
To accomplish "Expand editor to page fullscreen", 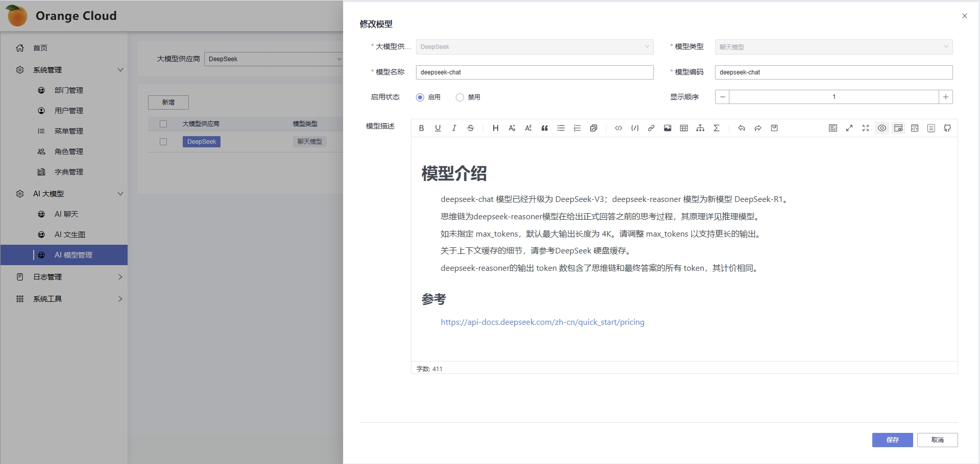I will pos(849,128).
